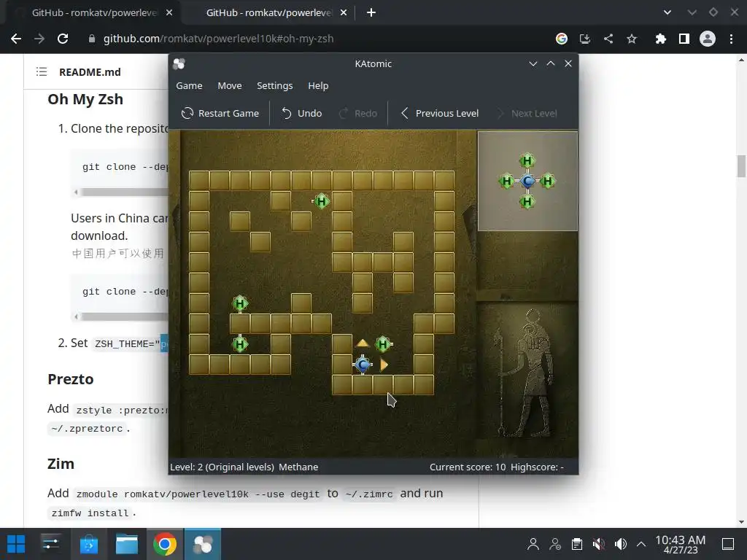Open the Game menu
The image size is (747, 560).
pyautogui.click(x=189, y=86)
